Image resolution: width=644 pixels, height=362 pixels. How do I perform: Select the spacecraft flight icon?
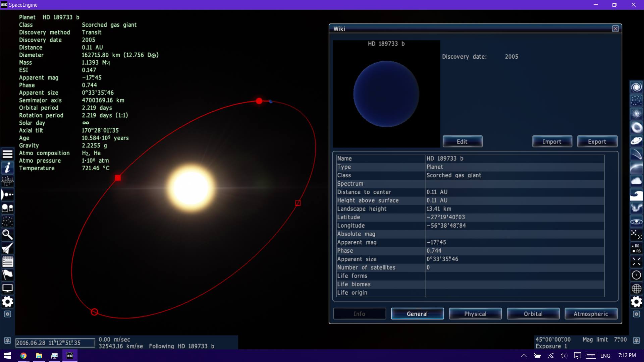point(7,248)
